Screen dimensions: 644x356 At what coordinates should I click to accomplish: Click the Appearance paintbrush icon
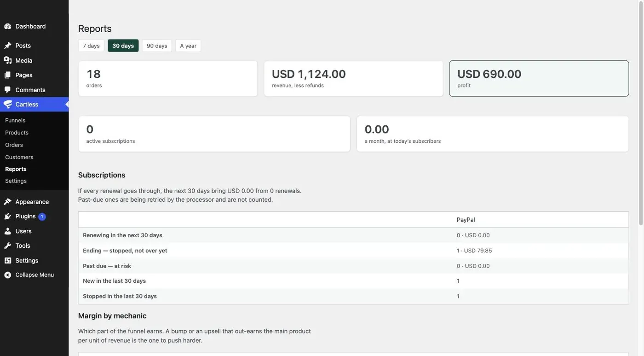click(x=8, y=202)
